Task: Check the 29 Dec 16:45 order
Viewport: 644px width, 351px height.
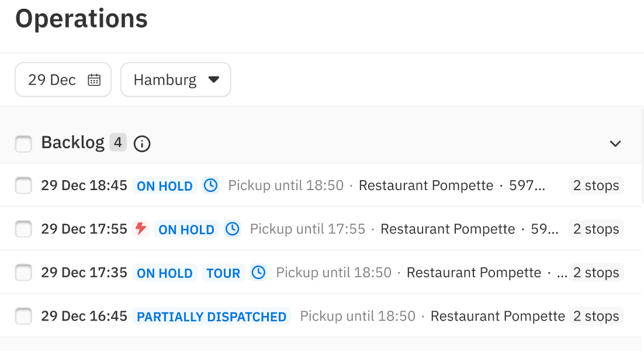Action: 23,316
